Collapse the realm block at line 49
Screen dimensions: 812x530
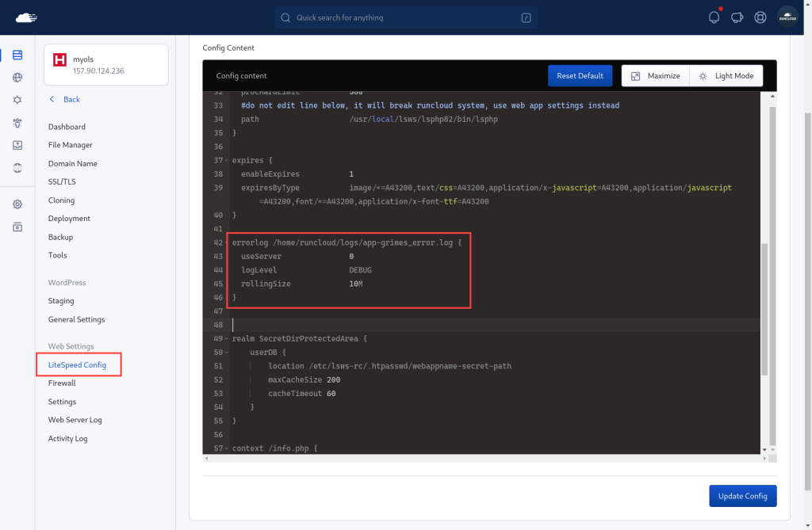tap(226, 338)
